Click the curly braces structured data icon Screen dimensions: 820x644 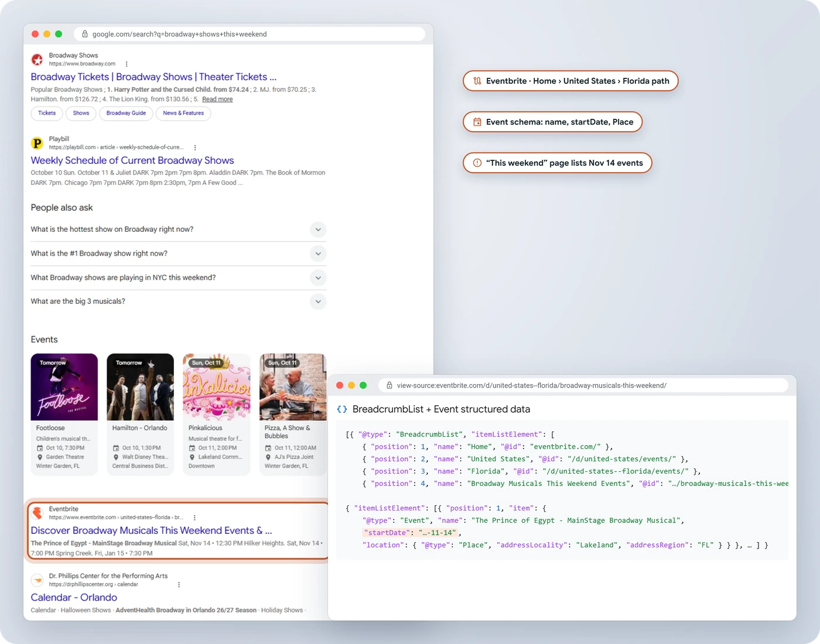tap(342, 409)
